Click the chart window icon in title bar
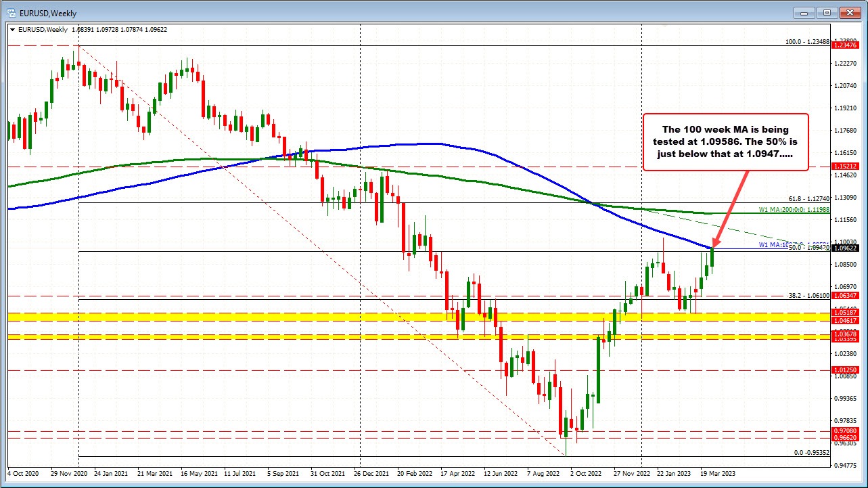The image size is (868, 488). (11, 13)
